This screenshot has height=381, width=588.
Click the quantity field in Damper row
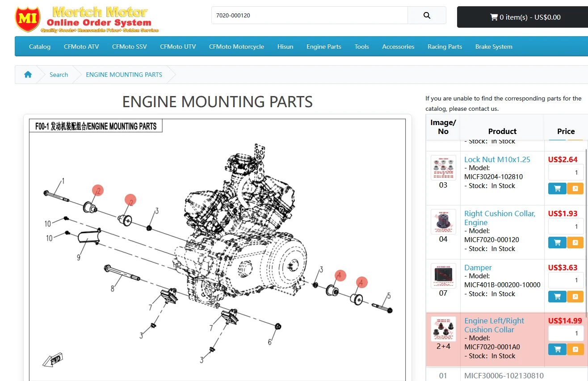point(566,280)
